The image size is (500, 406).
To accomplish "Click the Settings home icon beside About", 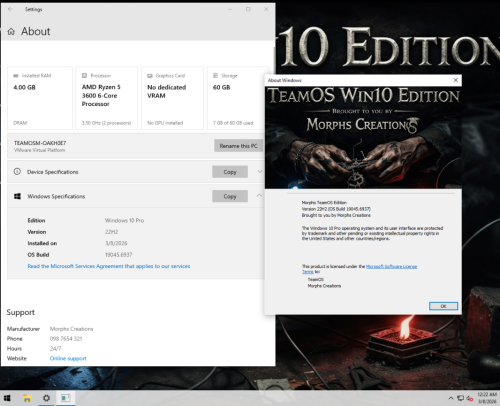I will [x=11, y=32].
